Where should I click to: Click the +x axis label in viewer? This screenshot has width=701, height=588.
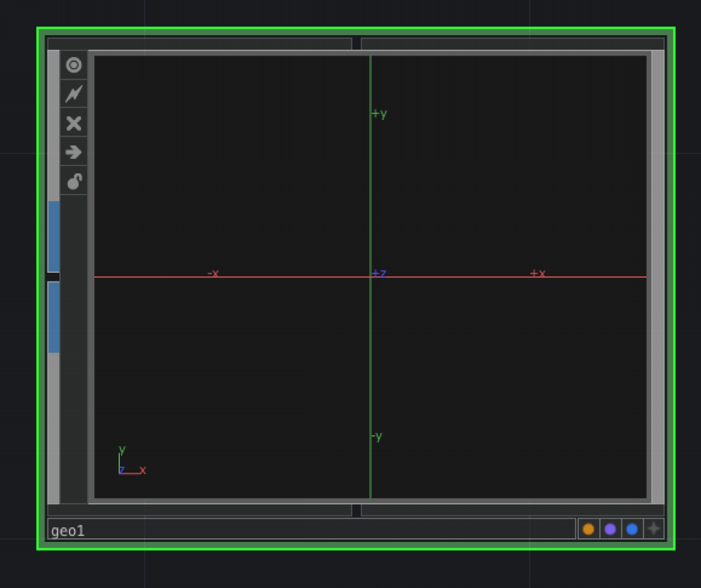538,273
